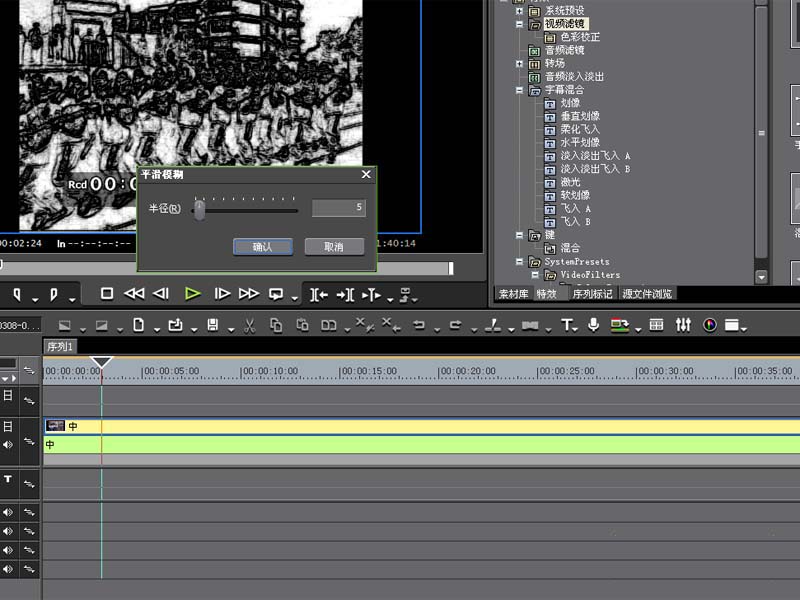Collapse the 视频滤镜 folder in effects tree
Screen dimensions: 800x600
[520, 23]
